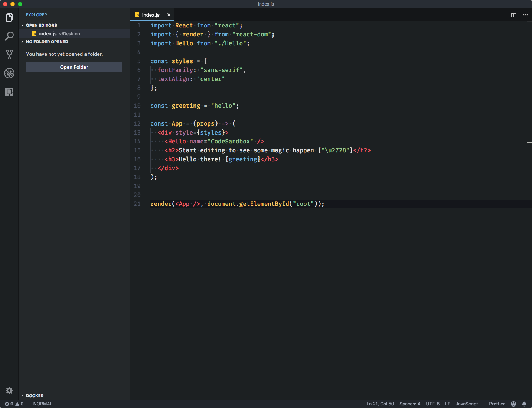The width and height of the screenshot is (532, 408).
Task: Open index.js in Open Editors list
Action: [74, 33]
